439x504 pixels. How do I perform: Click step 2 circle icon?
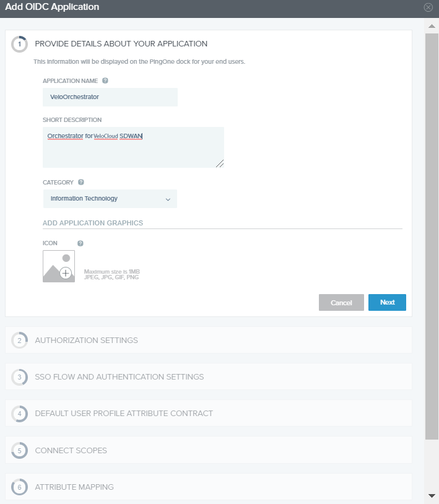tap(20, 340)
